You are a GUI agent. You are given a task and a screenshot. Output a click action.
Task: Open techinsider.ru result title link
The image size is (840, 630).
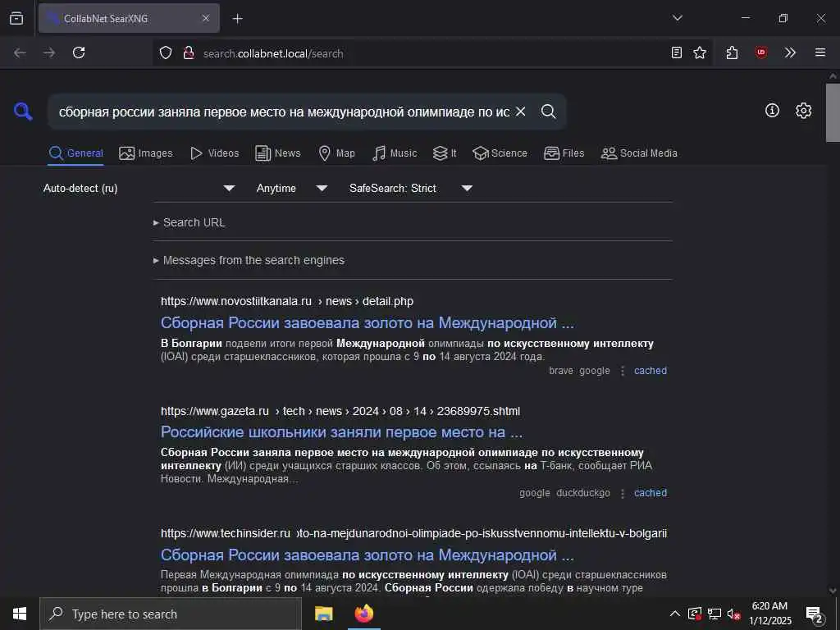click(x=367, y=555)
